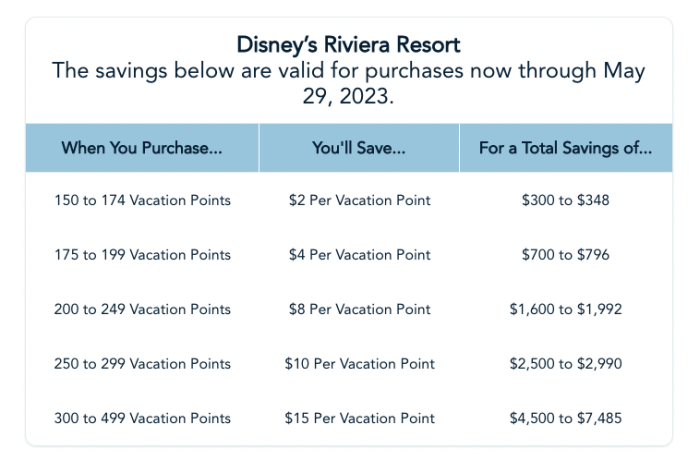
Task: Click the 150 to 174 Vacation Points cell
Action: pos(142,200)
